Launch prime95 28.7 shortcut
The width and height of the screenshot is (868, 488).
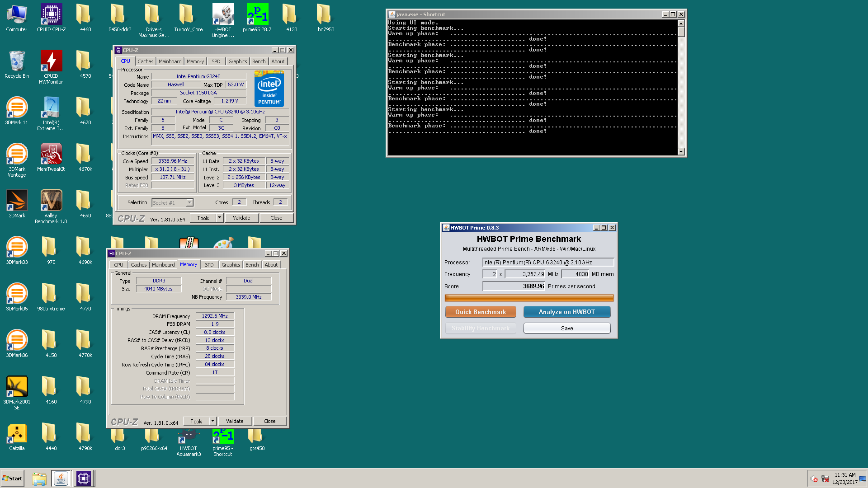click(x=257, y=18)
